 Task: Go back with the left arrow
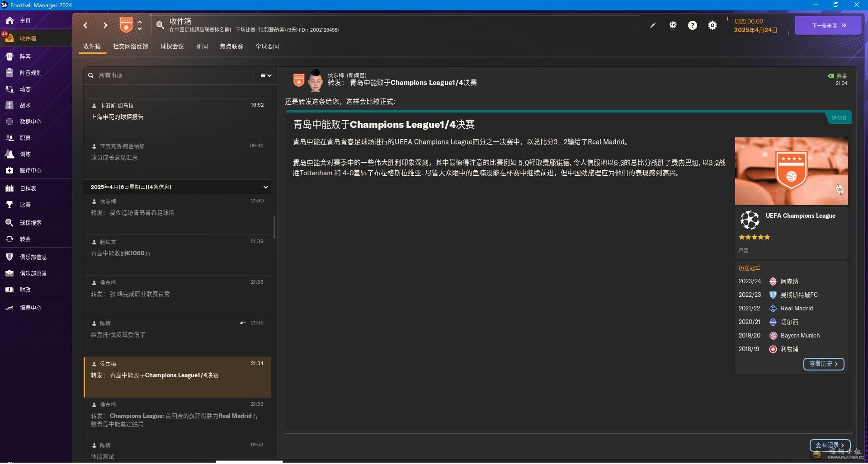click(85, 25)
